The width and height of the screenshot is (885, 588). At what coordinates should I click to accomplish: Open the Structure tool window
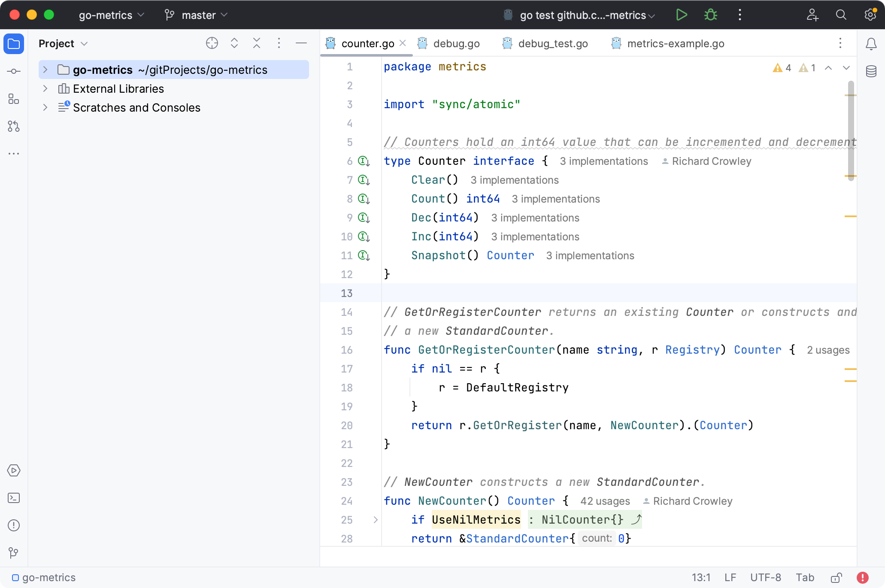(14, 99)
